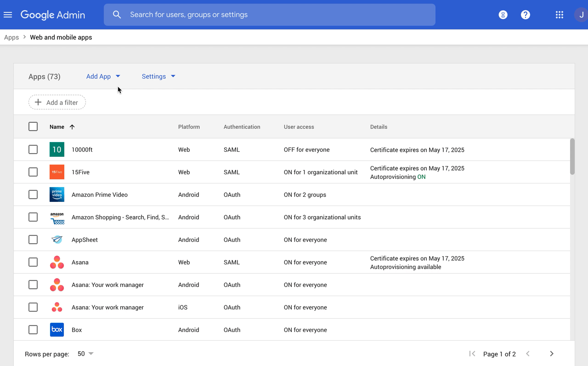Image resolution: width=588 pixels, height=366 pixels.
Task: Open Amazon Shopping - Search, Find app name
Action: click(x=120, y=217)
